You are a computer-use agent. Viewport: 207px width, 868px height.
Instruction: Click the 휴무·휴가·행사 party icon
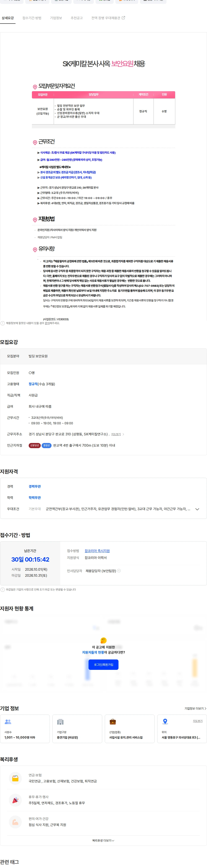[15, 800]
